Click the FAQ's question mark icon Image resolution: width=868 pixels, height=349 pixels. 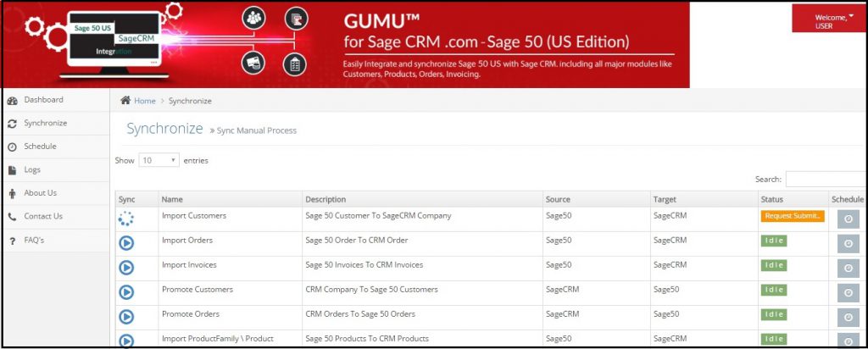tap(12, 241)
